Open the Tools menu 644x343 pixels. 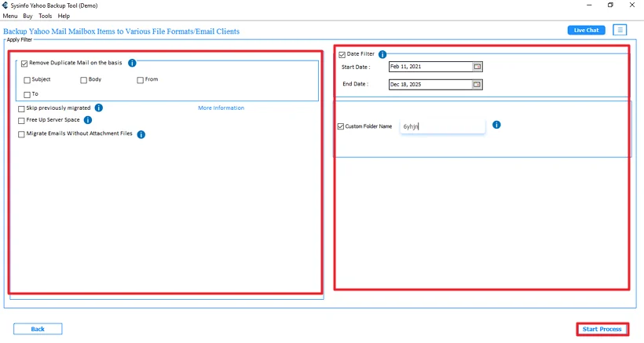pos(46,16)
